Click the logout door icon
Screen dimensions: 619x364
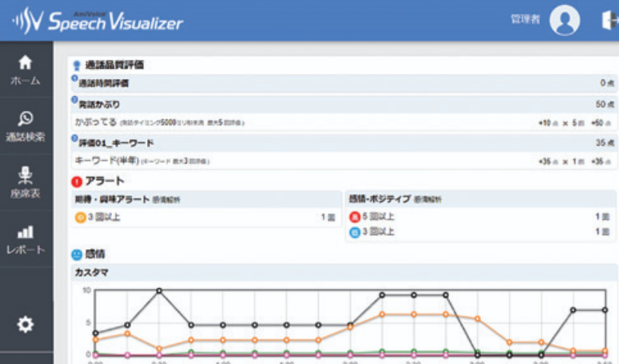(608, 21)
